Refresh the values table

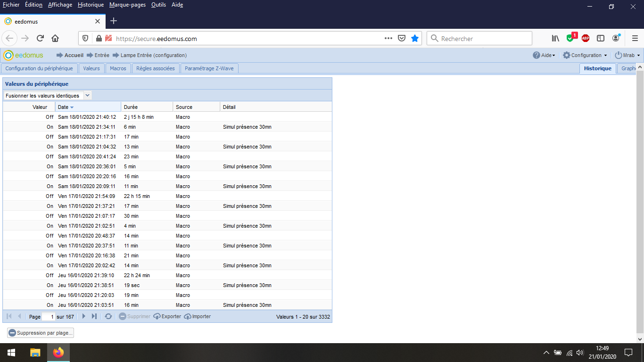click(x=108, y=316)
